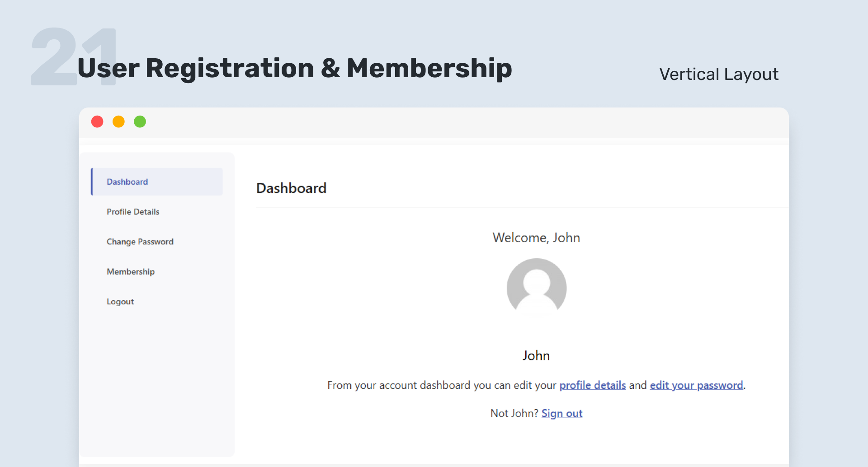
Task: Go to Profile Details in sidebar
Action: 133,212
